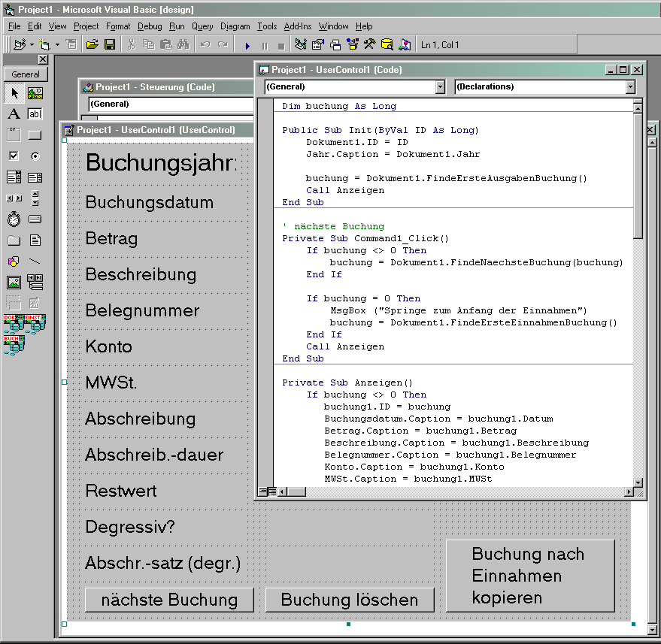
Task: Select the Timer tool in toolbox
Action: [x=14, y=219]
